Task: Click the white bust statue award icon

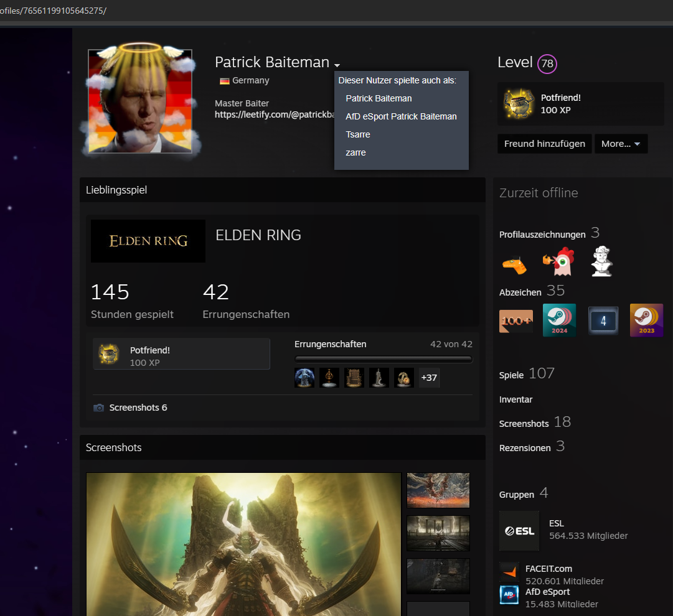Action: [601, 261]
